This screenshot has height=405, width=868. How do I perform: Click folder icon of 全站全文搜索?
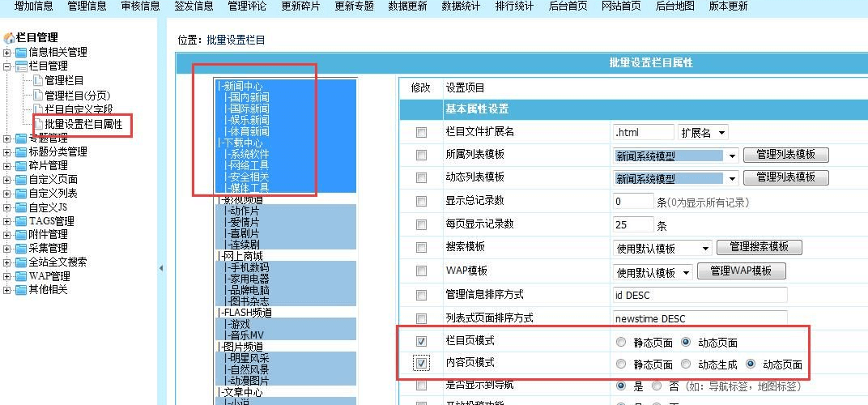21,262
